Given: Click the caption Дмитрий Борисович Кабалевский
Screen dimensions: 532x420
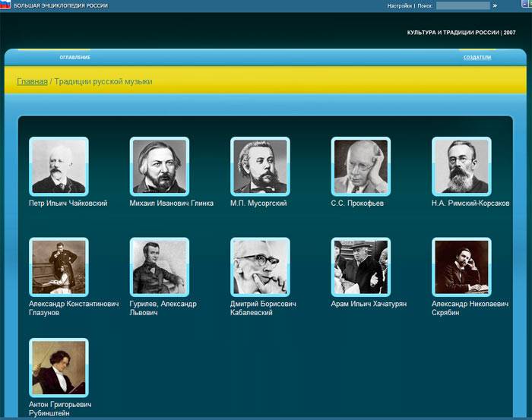Looking at the screenshot, I should (263, 308).
